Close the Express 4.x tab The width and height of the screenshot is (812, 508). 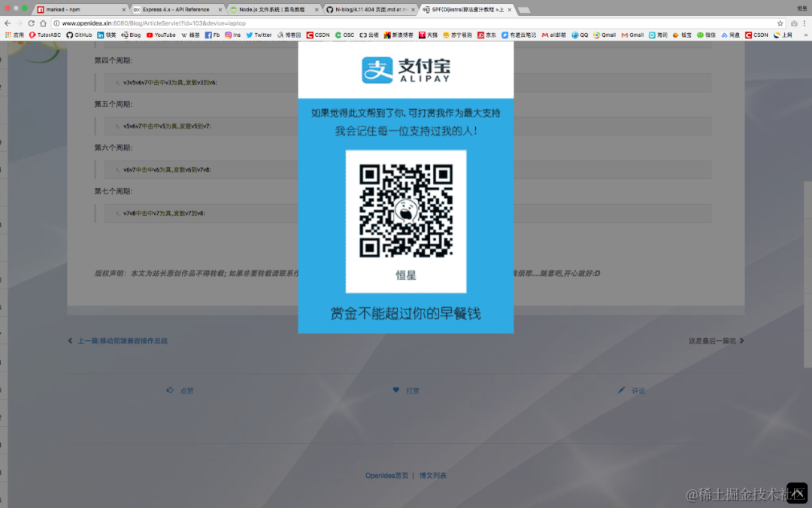(x=220, y=9)
